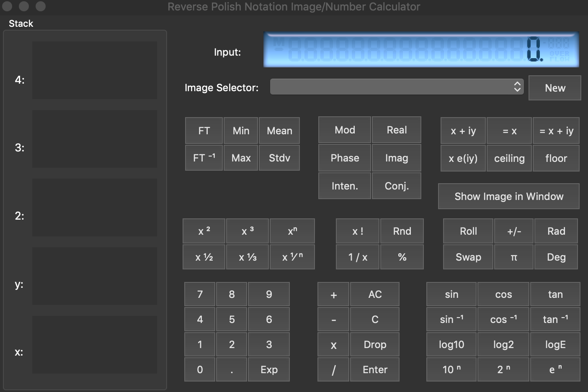Viewport: 588px width, 392px height.
Task: Click the decimal point key
Action: click(x=232, y=369)
